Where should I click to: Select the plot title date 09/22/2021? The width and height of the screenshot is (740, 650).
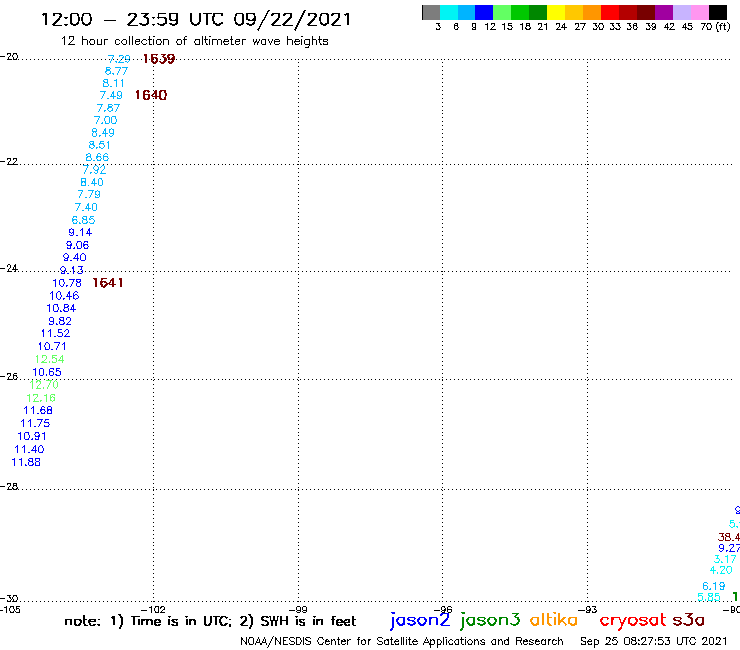point(292,20)
